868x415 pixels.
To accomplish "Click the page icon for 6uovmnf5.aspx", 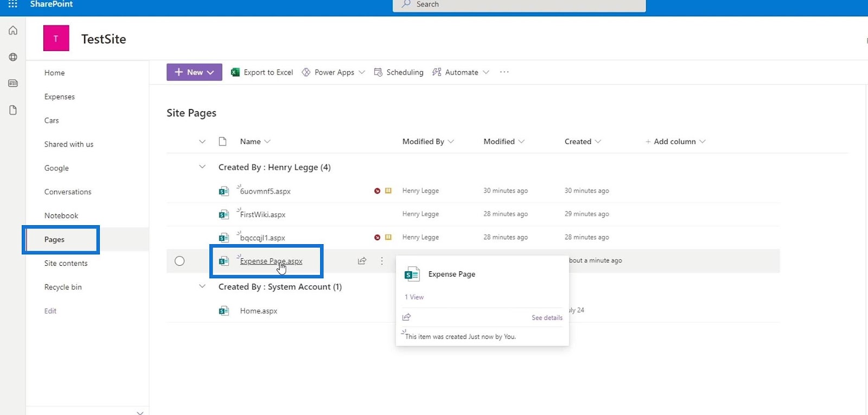I will click(x=224, y=191).
